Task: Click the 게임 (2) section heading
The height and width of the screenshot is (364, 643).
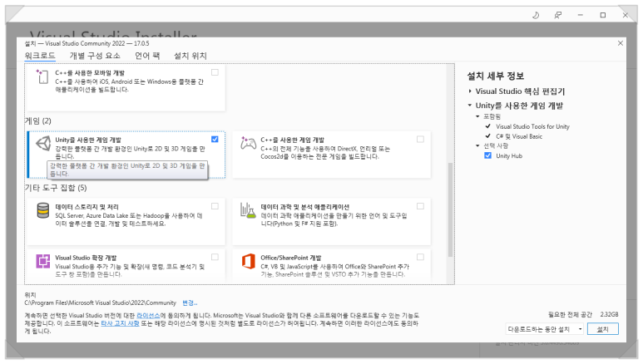Action: 38,121
